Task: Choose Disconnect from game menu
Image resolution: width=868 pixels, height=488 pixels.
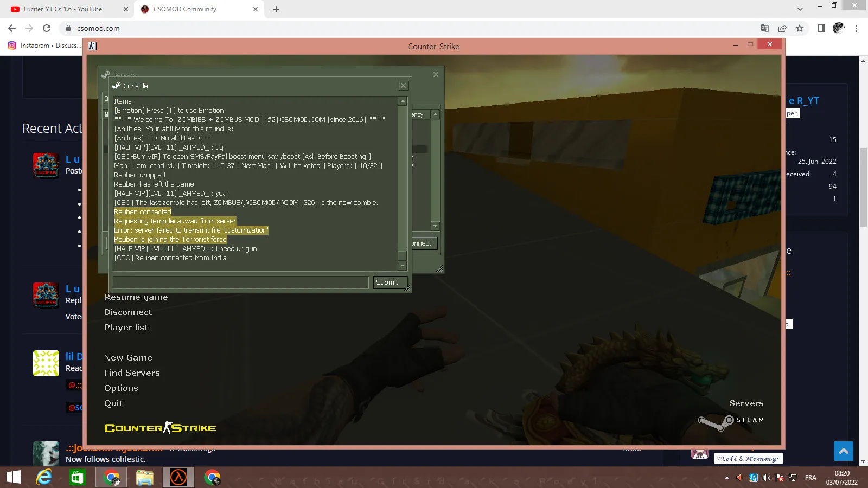Action: tap(127, 312)
